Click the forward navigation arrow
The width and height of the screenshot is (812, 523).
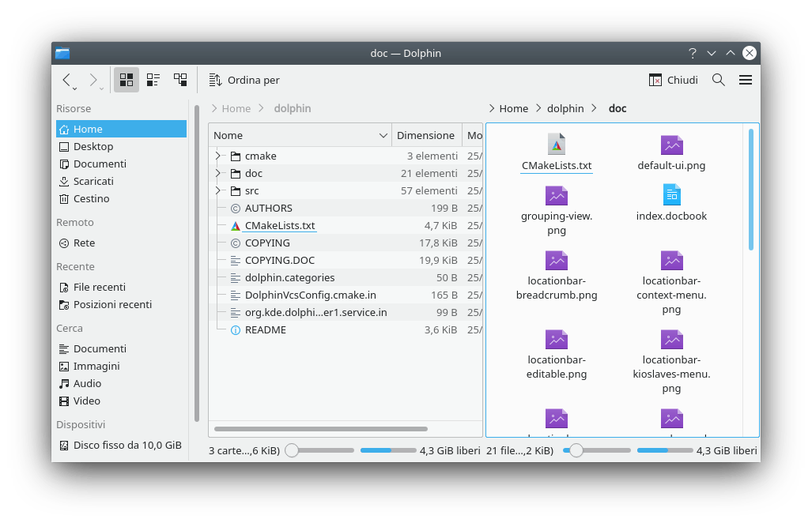(x=93, y=80)
